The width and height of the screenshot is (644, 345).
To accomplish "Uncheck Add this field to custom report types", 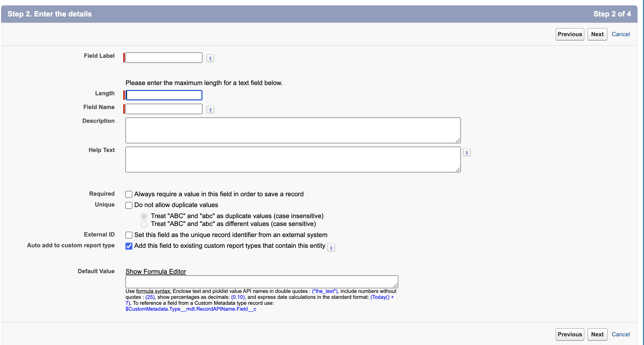I will [x=129, y=246].
